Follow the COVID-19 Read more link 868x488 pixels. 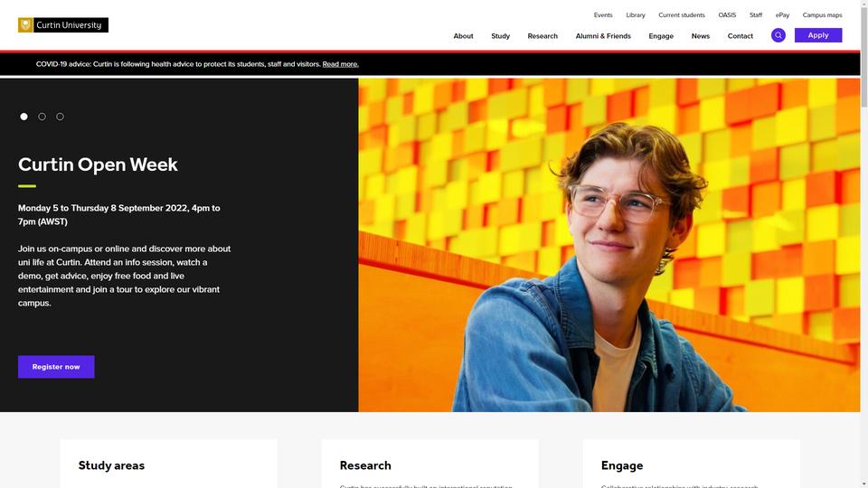click(341, 64)
